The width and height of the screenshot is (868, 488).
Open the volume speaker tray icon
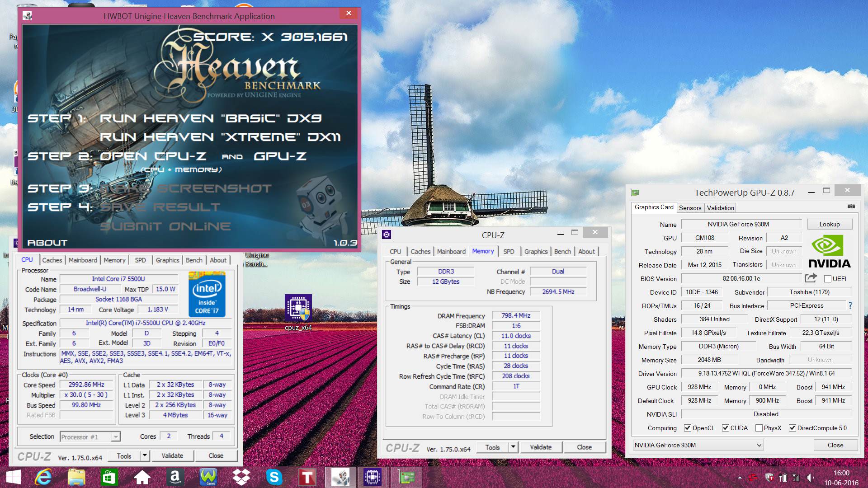[810, 478]
